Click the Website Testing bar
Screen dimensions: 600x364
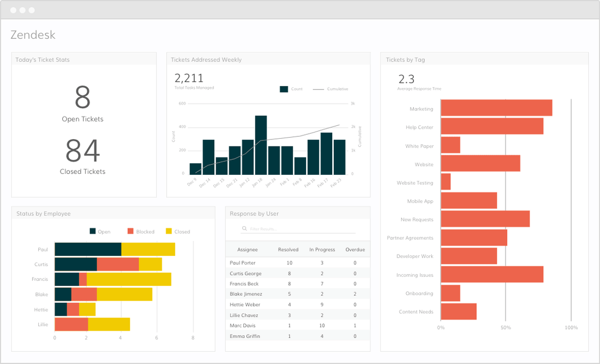(x=446, y=181)
